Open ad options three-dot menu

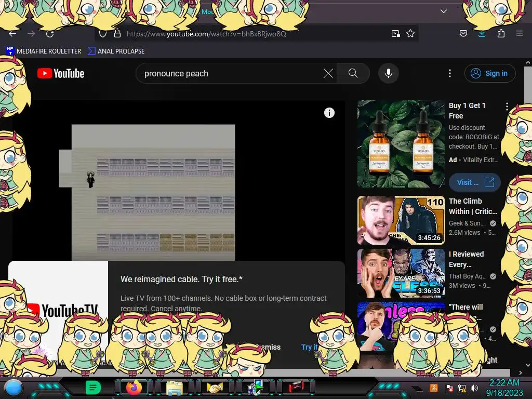point(507,107)
